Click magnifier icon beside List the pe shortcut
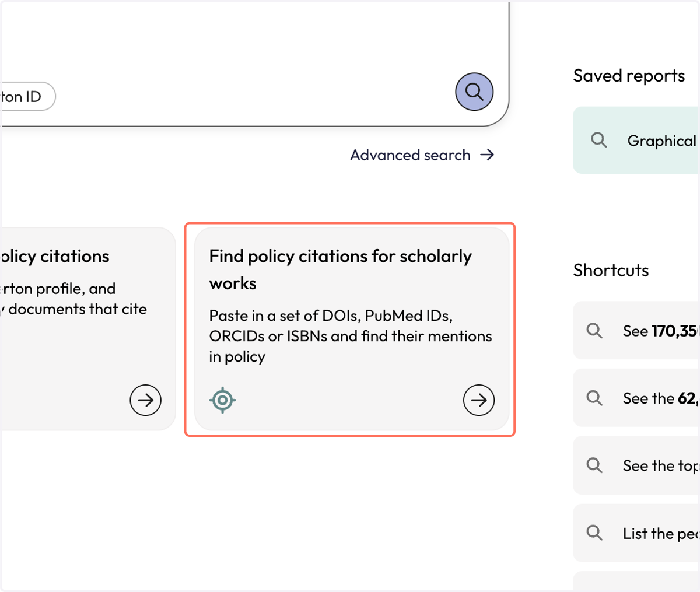 pos(594,533)
